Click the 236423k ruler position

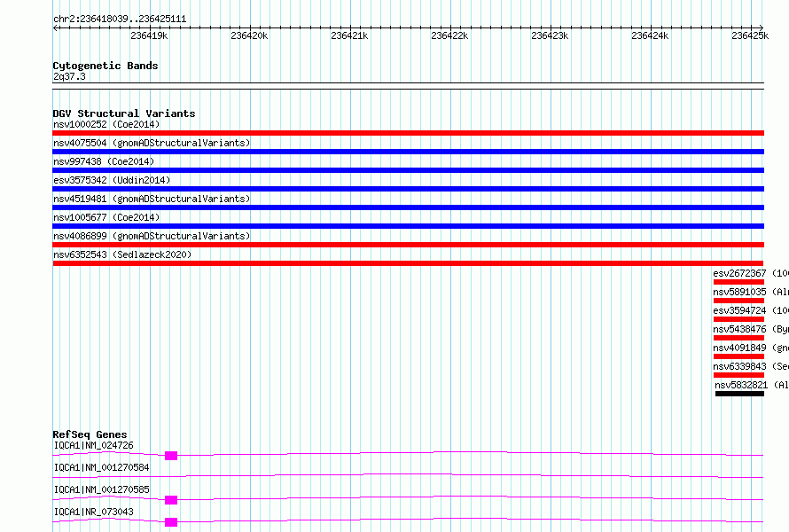tap(550, 35)
